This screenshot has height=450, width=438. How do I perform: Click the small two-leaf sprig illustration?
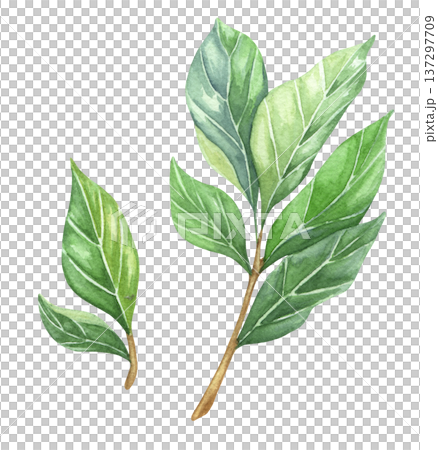[88, 274]
